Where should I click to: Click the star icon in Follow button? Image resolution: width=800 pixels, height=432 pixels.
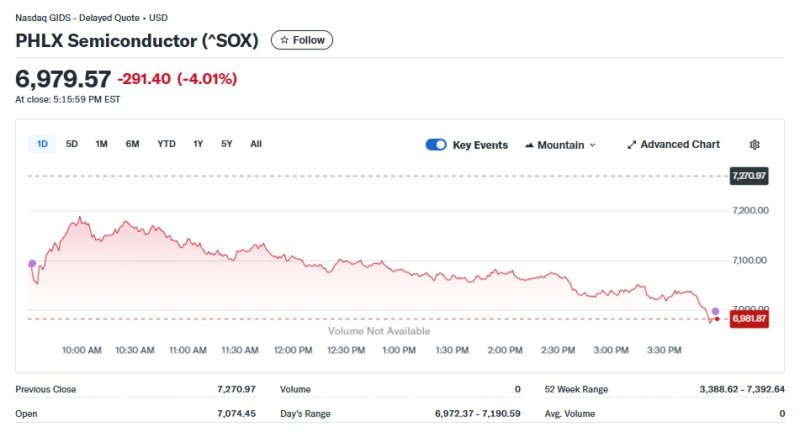(x=284, y=40)
